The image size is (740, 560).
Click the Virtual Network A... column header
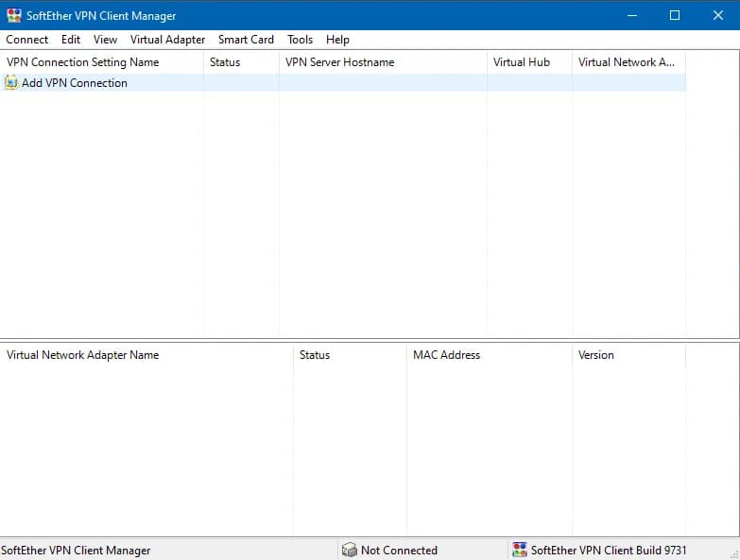coord(628,62)
